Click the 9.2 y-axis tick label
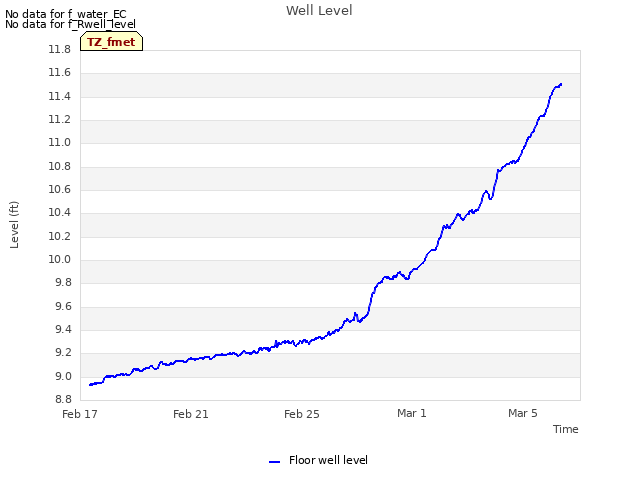 (x=63, y=353)
